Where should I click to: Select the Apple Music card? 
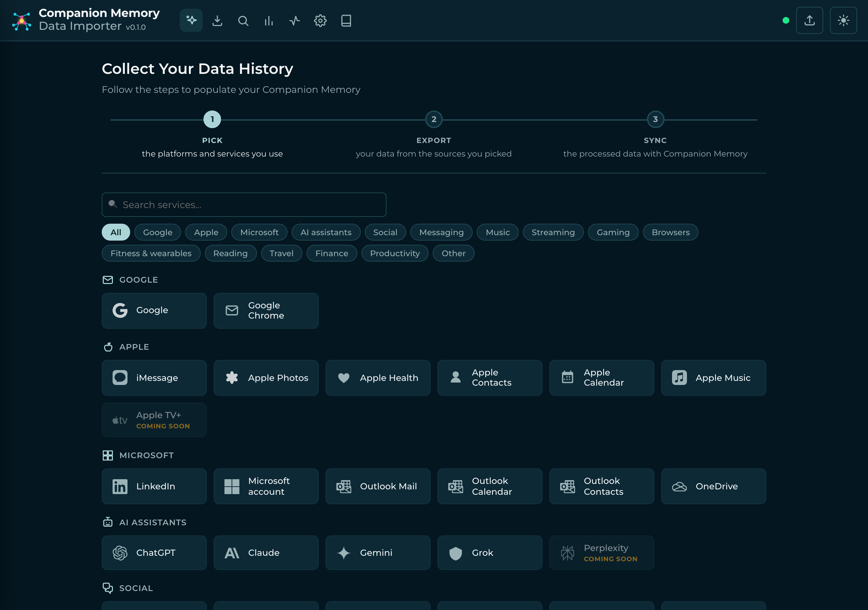(x=714, y=378)
